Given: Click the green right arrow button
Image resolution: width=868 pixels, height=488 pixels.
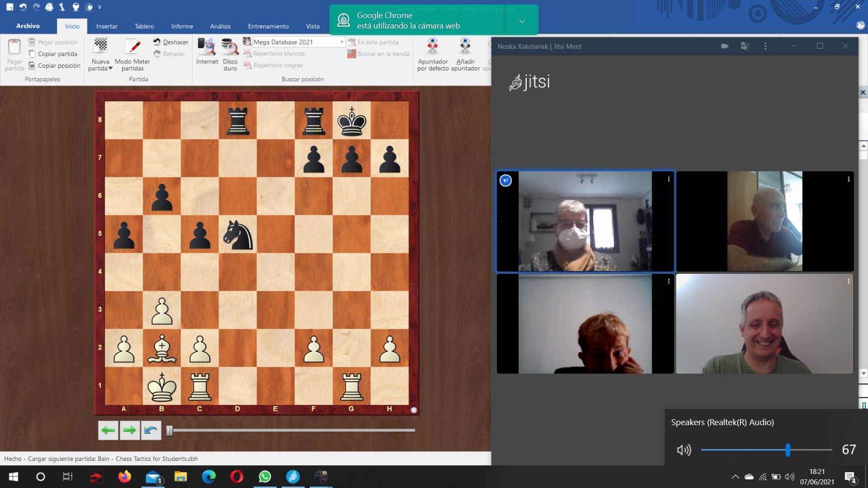Looking at the screenshot, I should tap(130, 431).
